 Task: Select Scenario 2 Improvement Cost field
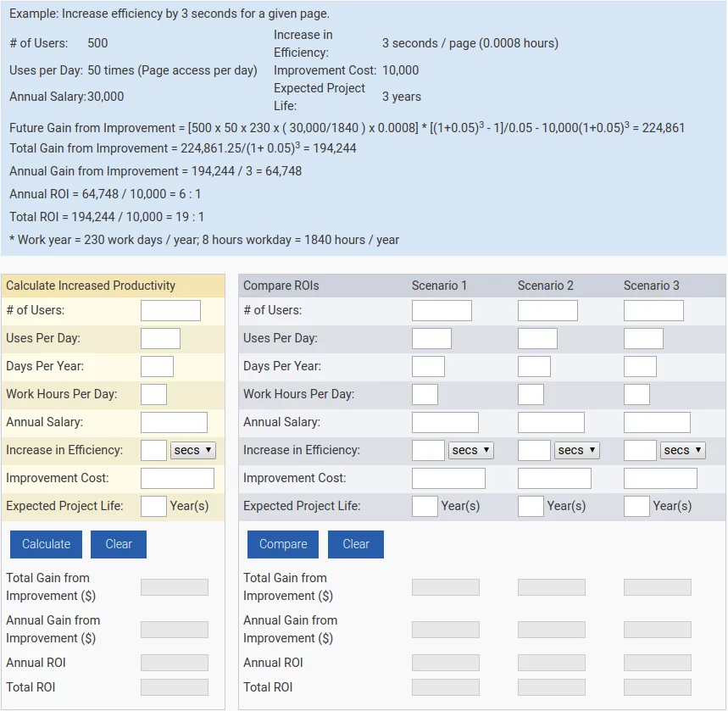point(554,478)
